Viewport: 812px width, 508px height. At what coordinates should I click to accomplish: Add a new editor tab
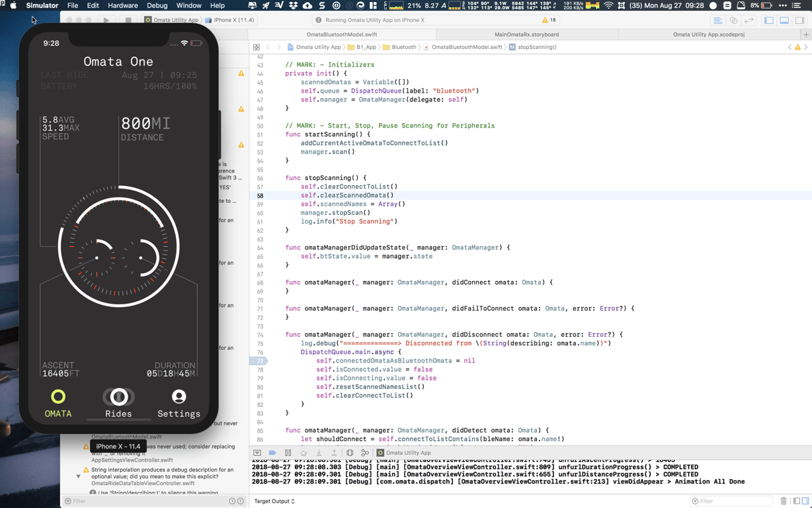point(806,34)
